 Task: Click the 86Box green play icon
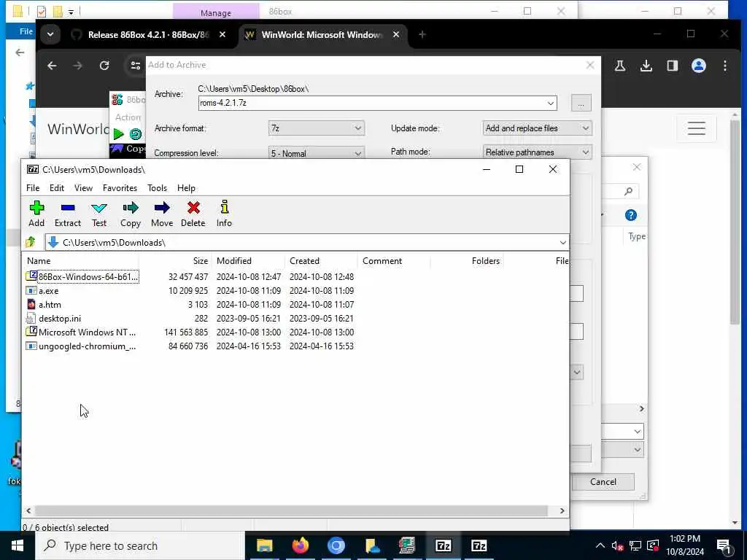click(119, 134)
